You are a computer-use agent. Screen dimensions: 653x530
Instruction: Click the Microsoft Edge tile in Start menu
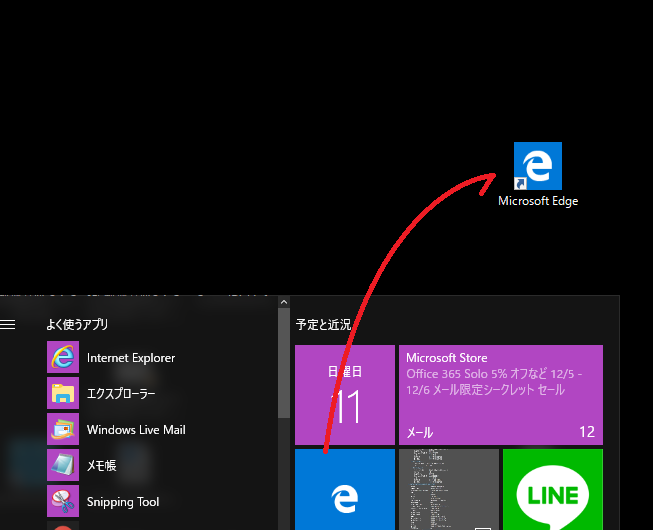[x=345, y=489]
